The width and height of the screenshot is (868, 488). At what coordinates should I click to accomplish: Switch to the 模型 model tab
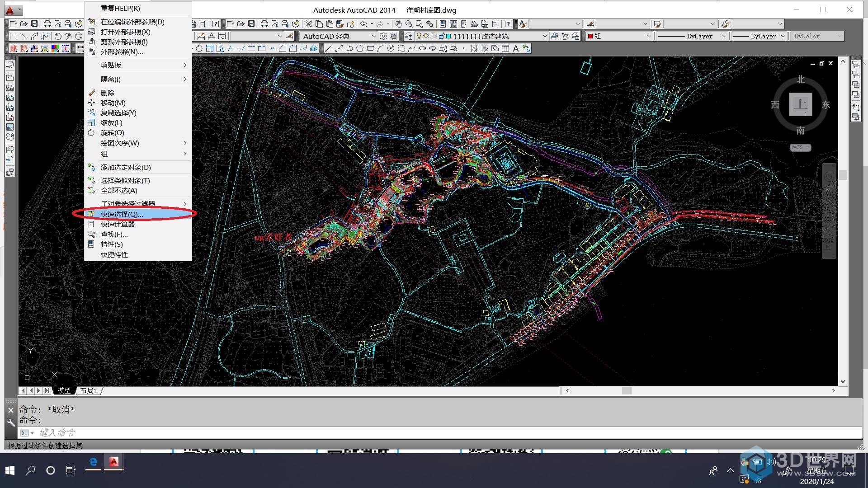(x=64, y=390)
